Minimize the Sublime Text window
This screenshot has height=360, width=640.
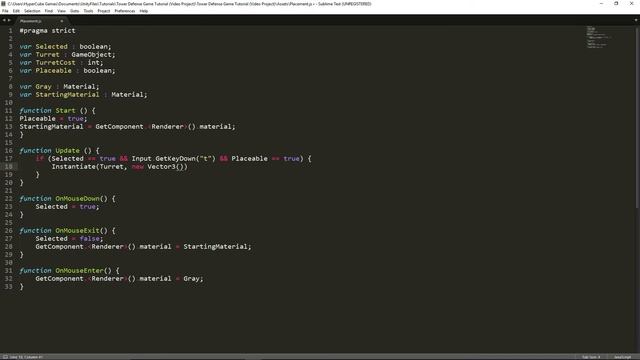point(601,4)
